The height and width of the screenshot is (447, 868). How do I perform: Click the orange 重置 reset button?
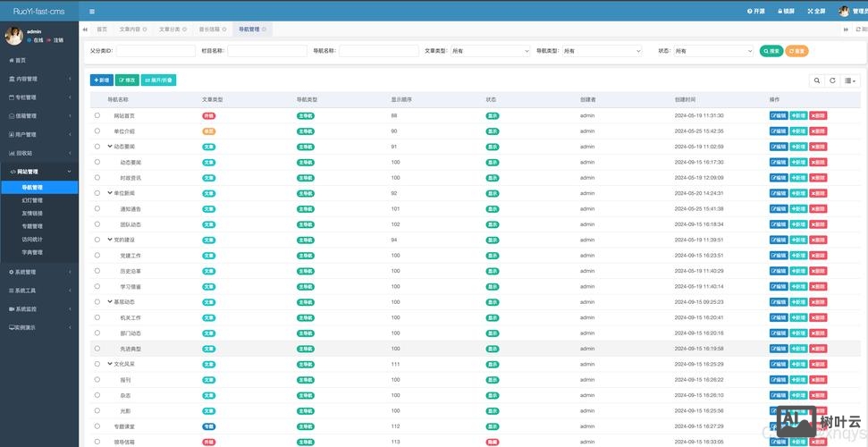click(797, 51)
